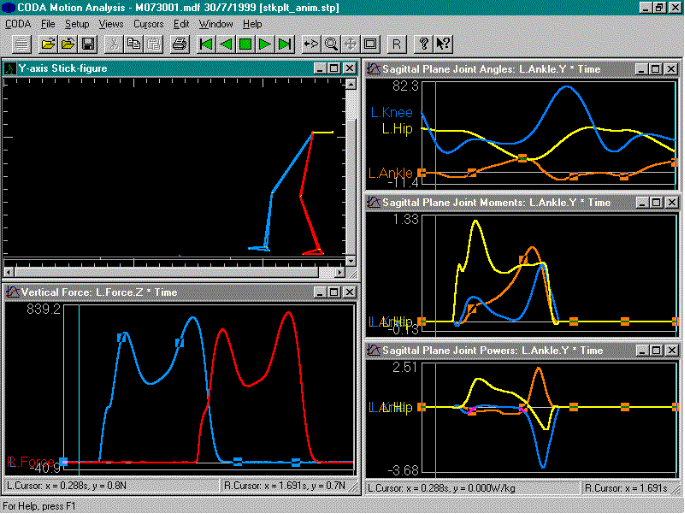Viewport: 685px width, 514px height.
Task: Click the L.Knee legend label in Joint Angles
Action: click(x=392, y=113)
